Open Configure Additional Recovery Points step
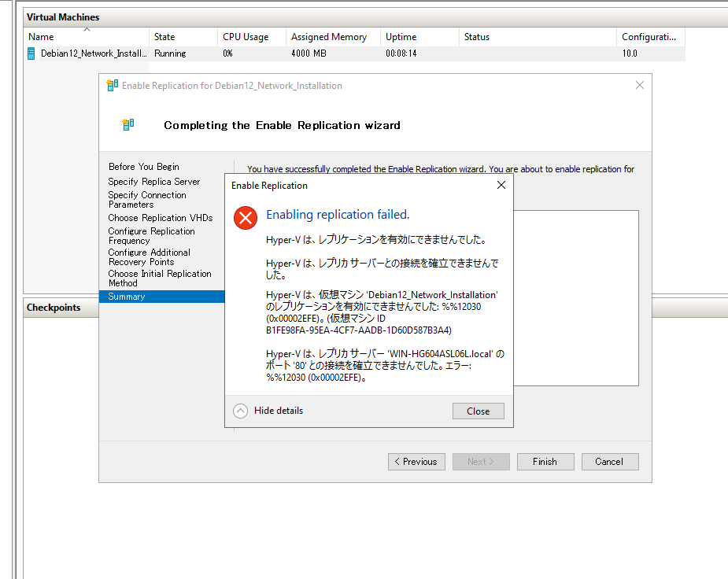The width and height of the screenshot is (728, 579). coord(149,257)
